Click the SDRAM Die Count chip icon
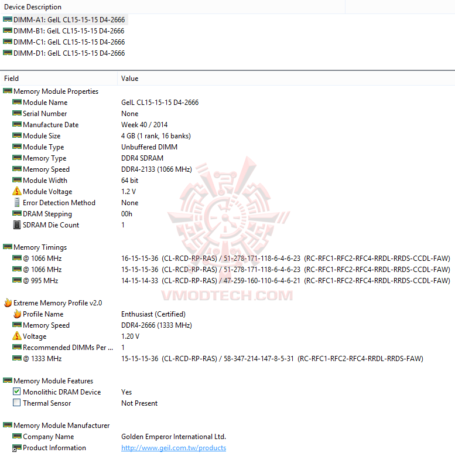This screenshot has width=455, height=476. click(x=17, y=225)
